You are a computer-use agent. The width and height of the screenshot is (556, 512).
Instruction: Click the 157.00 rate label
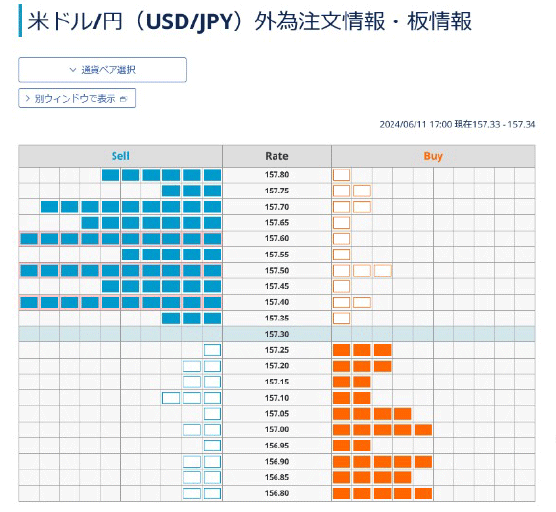pyautogui.click(x=277, y=429)
